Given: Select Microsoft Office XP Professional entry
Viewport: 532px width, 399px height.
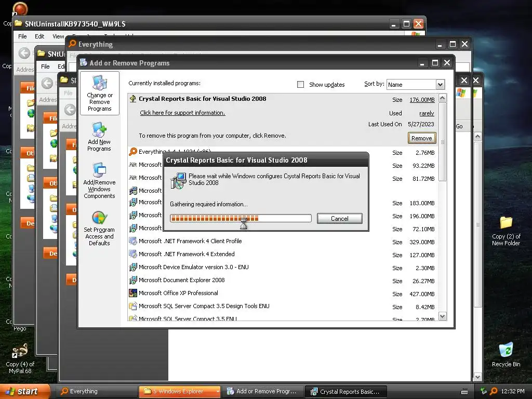Looking at the screenshot, I should click(x=178, y=293).
